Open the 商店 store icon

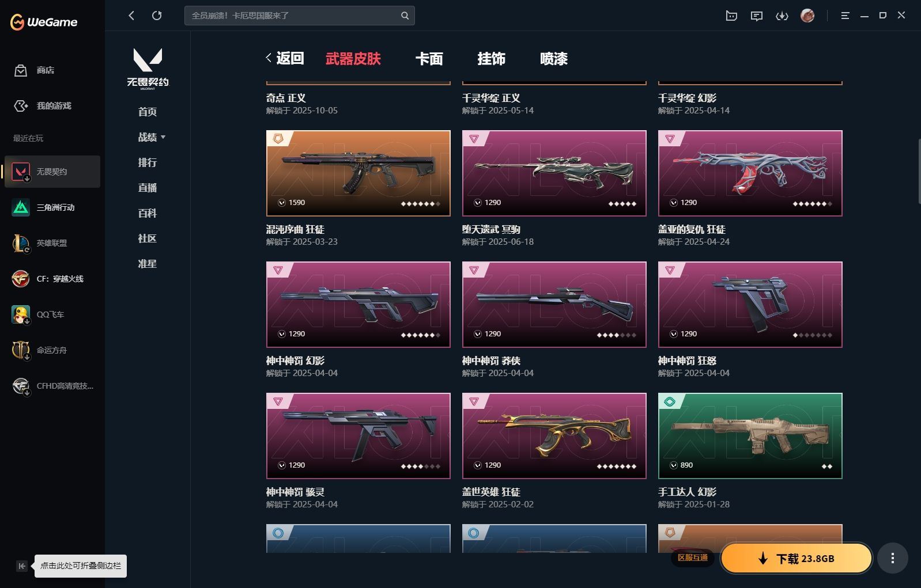pyautogui.click(x=21, y=70)
